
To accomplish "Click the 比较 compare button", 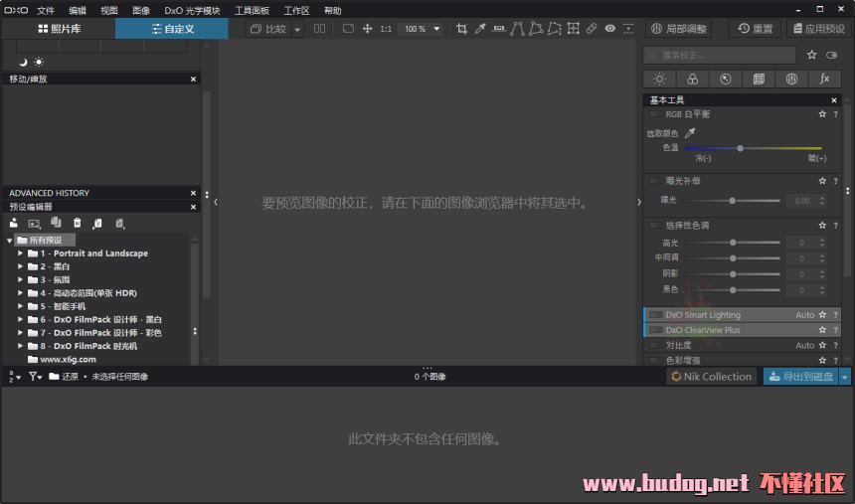I will coord(267,29).
